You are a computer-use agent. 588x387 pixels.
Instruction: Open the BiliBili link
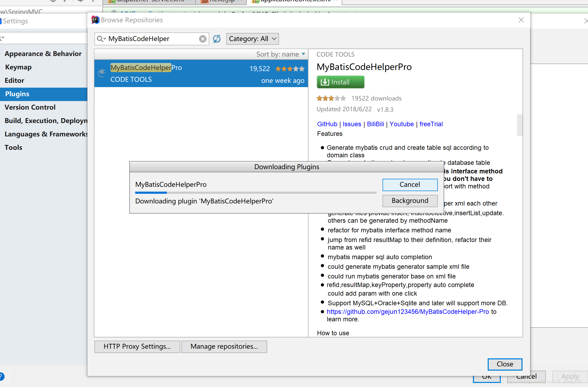point(376,124)
